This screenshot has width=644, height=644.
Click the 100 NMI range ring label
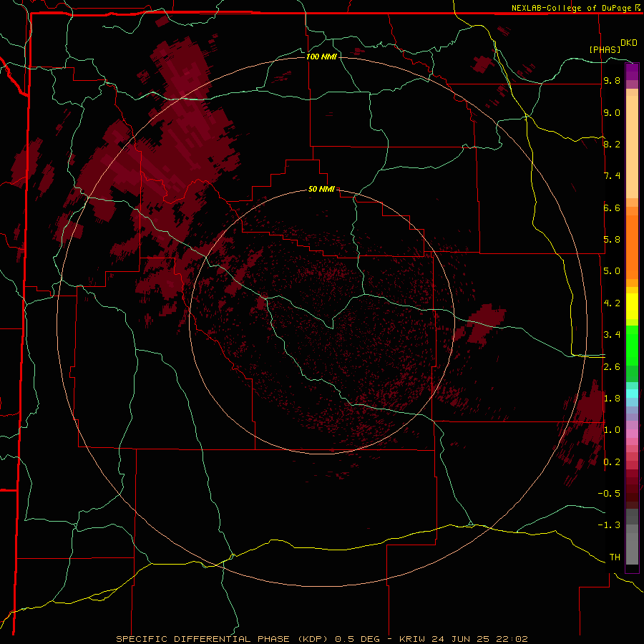point(321,57)
